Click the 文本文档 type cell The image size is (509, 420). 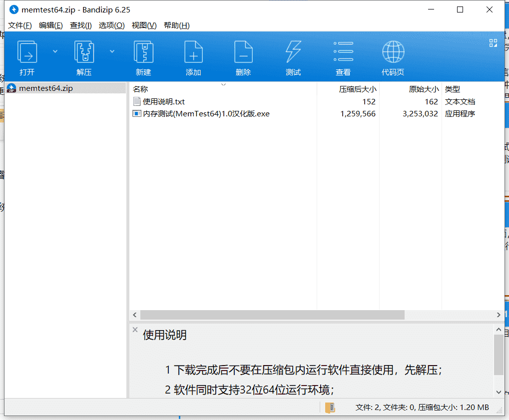point(460,101)
